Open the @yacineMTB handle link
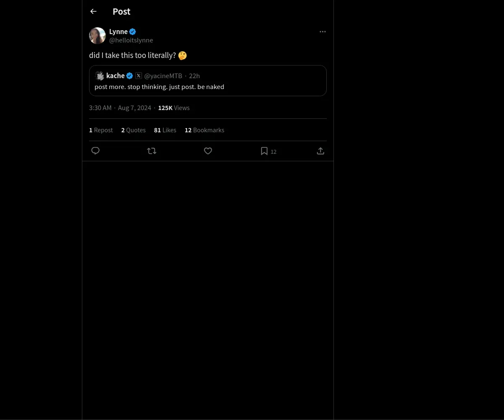504x420 pixels. pyautogui.click(x=163, y=76)
